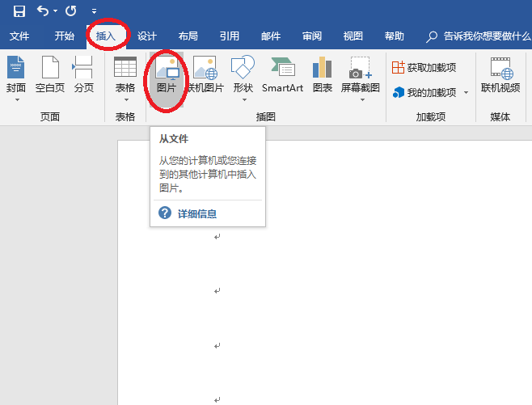Insert an online picture with 联机图片

[x=205, y=74]
